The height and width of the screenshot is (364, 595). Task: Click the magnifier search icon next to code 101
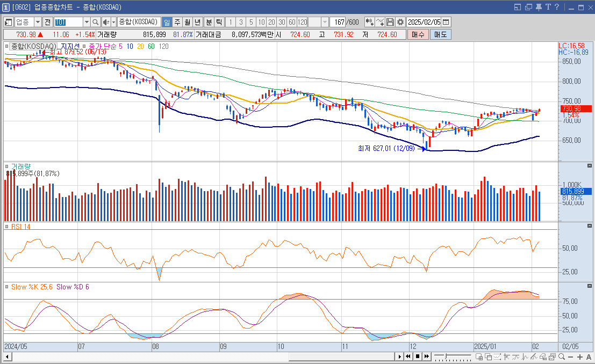pyautogui.click(x=96, y=23)
